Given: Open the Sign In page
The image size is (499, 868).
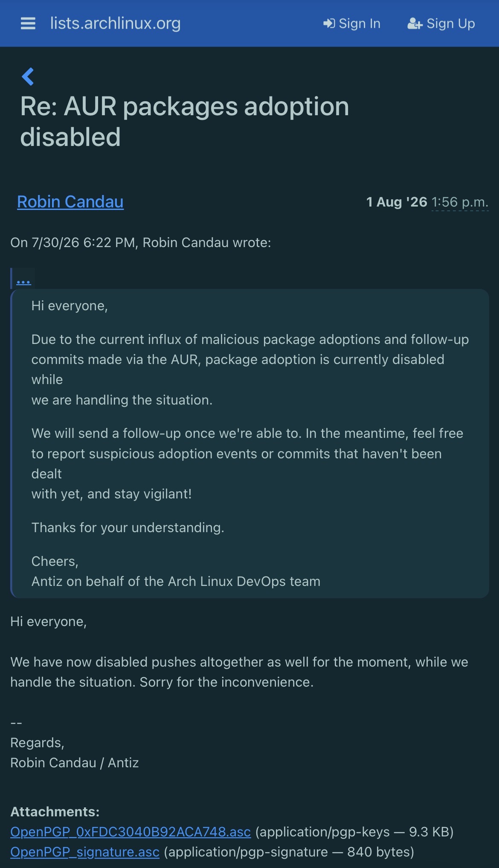Looking at the screenshot, I should (352, 23).
